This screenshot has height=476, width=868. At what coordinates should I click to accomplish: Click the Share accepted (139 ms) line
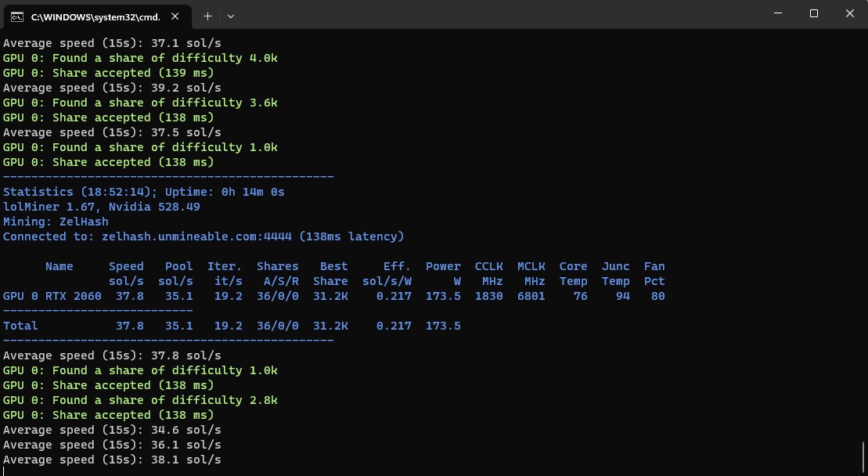pos(109,73)
